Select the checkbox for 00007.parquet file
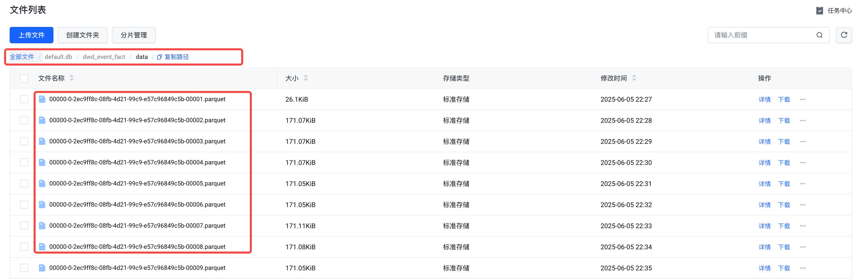 pos(24,226)
